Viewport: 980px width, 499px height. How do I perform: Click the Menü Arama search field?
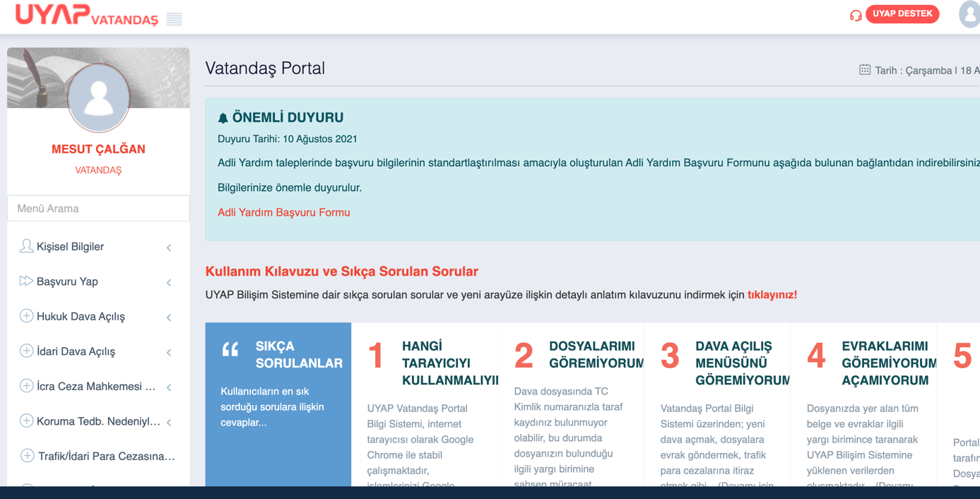tap(98, 209)
